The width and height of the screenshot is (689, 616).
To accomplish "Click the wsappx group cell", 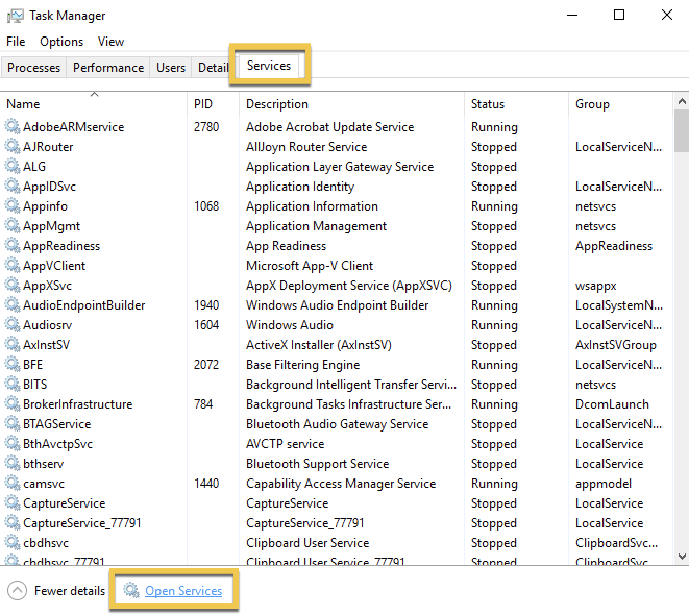I will pyautogui.click(x=596, y=286).
